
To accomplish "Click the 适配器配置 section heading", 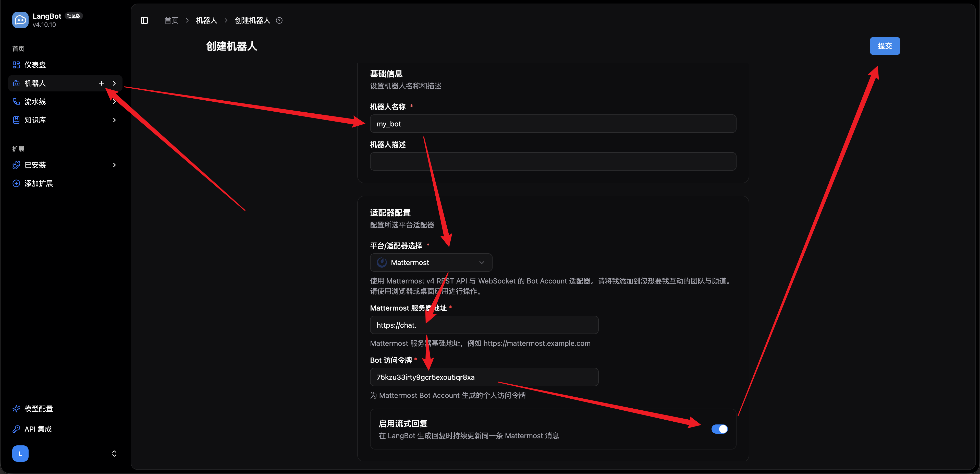I will [x=390, y=213].
